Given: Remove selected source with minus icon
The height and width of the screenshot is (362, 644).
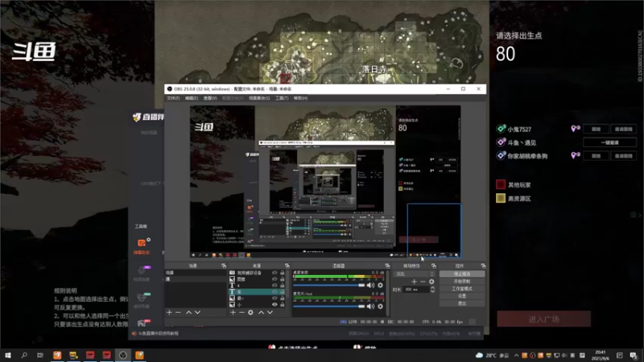Looking at the screenshot, I should (242, 312).
